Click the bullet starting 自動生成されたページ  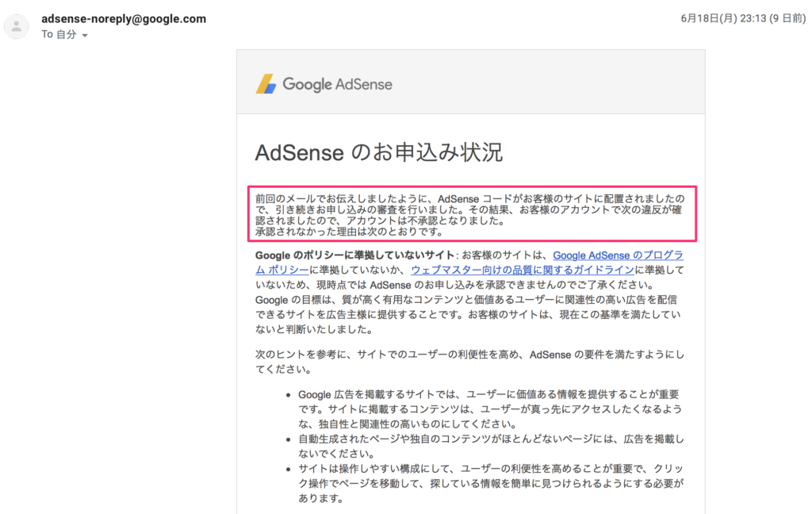click(491, 446)
